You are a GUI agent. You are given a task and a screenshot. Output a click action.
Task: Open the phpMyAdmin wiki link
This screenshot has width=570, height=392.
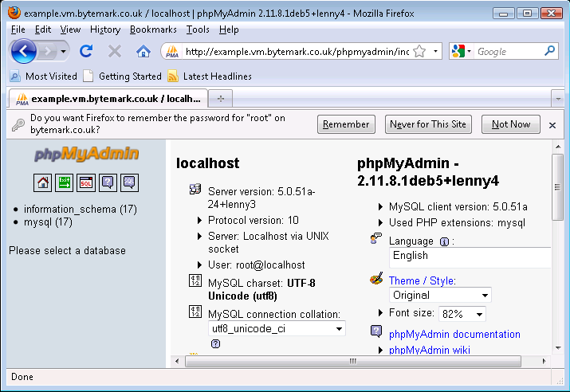click(x=430, y=350)
